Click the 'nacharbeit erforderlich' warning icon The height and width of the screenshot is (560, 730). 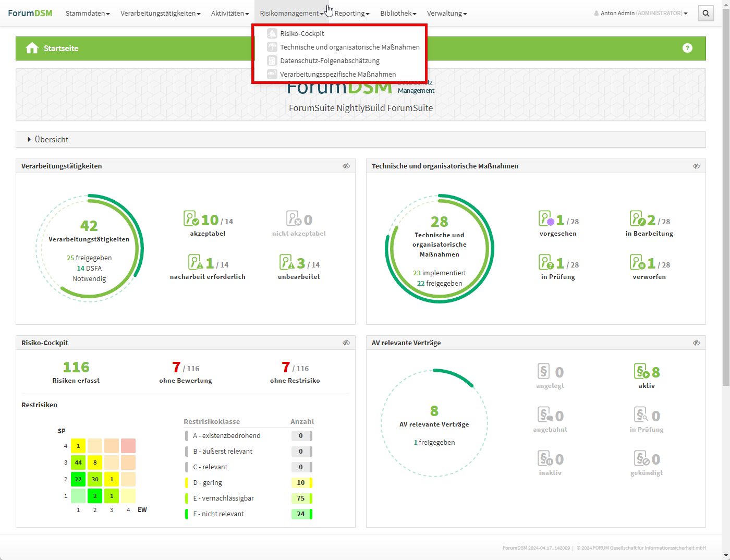[x=196, y=262]
